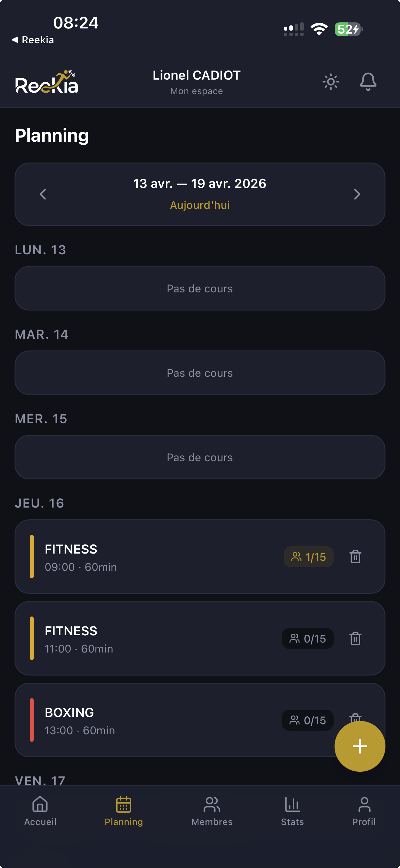Jump to Aujourd'hui in the planner
Viewport: 400px width, 868px height.
click(200, 205)
